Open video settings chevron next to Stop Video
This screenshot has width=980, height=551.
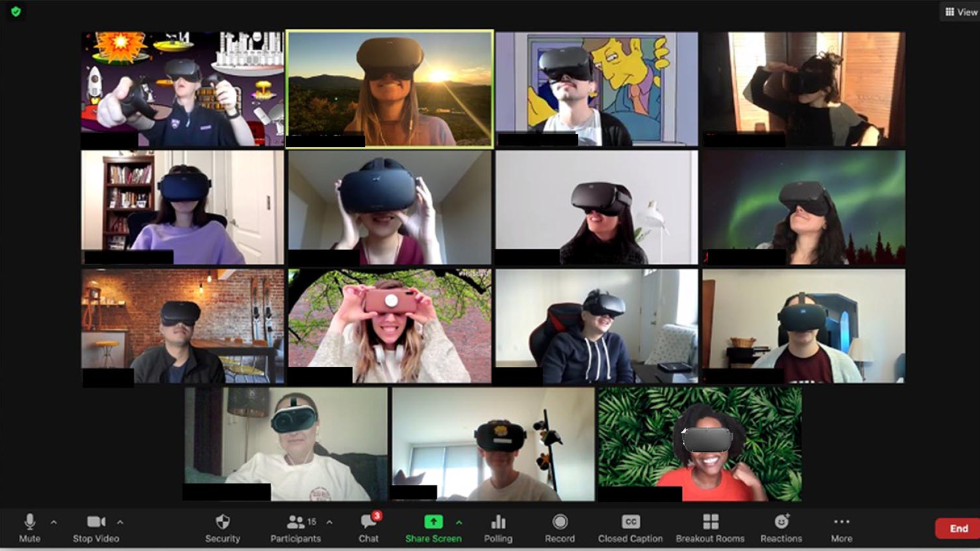click(120, 523)
